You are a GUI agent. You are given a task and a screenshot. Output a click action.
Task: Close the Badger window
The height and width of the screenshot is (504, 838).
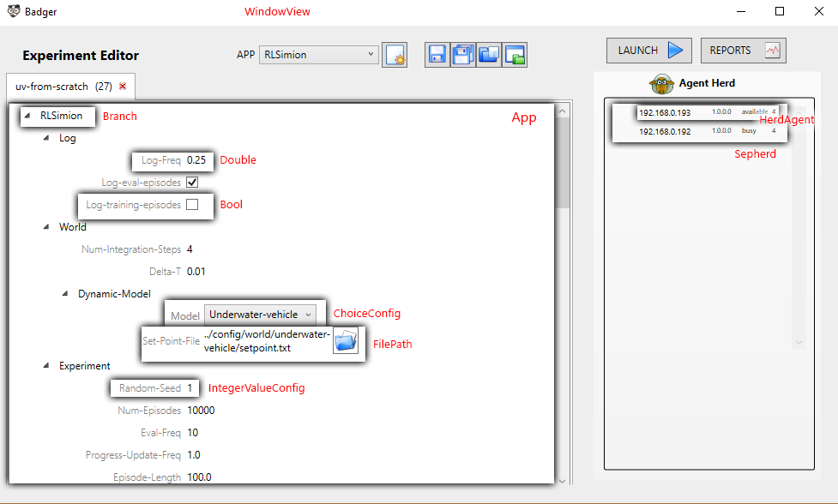819,11
